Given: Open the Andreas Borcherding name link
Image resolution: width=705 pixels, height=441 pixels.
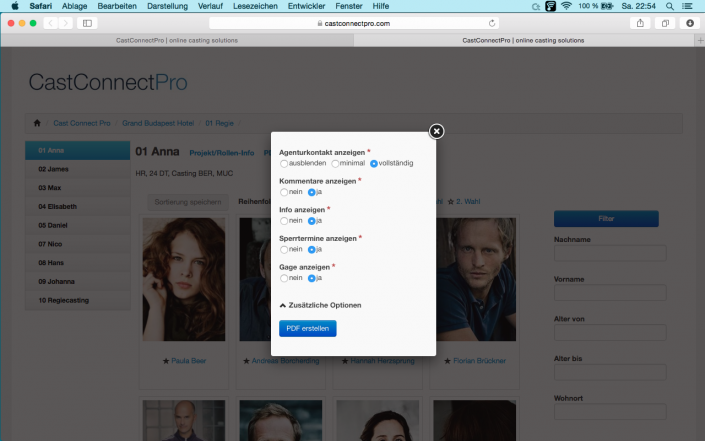Looking at the screenshot, I should point(286,361).
